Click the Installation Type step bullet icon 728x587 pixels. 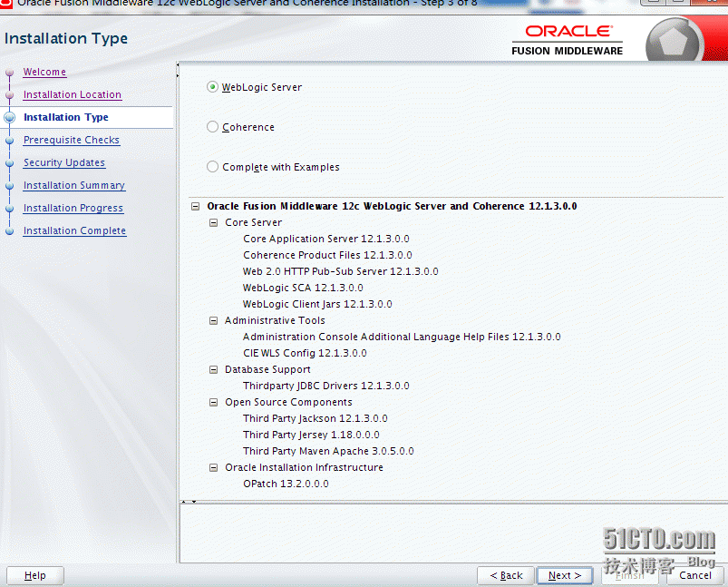[10, 118]
